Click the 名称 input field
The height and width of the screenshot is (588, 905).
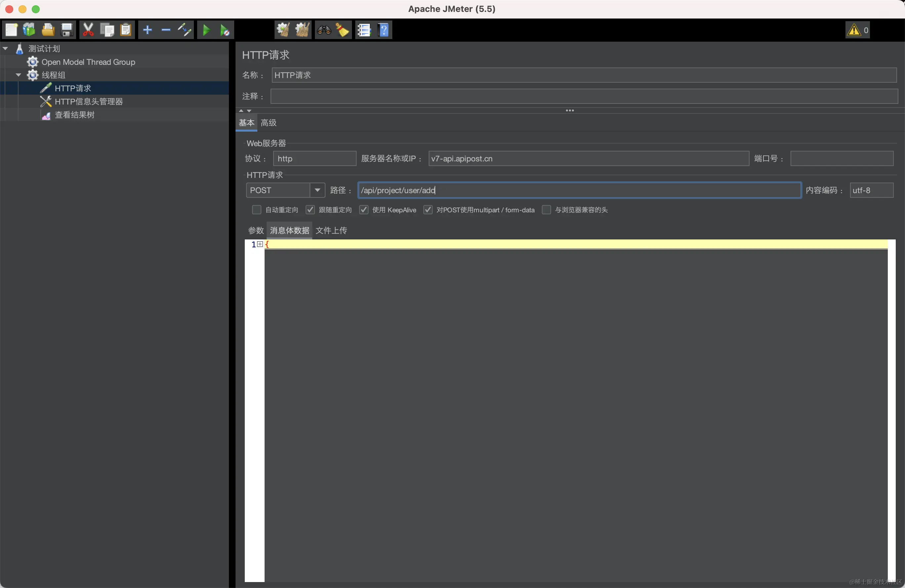point(584,75)
